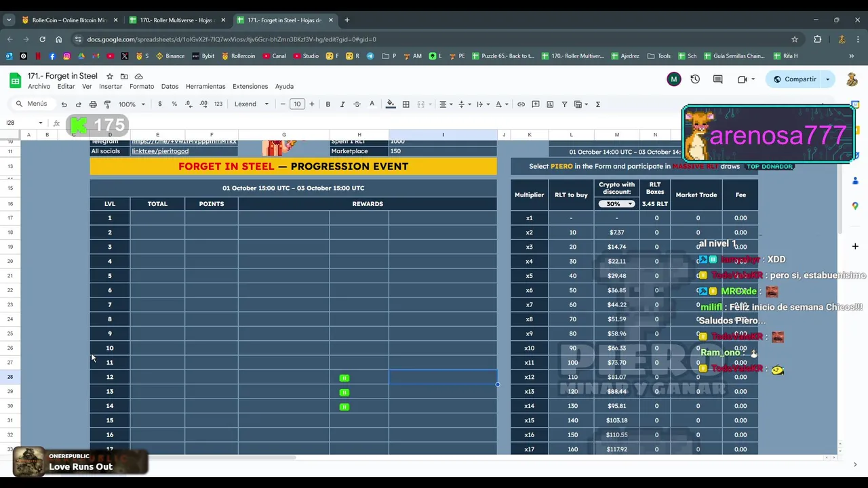Open the borders tool
This screenshot has height=488, width=868.
[x=406, y=104]
